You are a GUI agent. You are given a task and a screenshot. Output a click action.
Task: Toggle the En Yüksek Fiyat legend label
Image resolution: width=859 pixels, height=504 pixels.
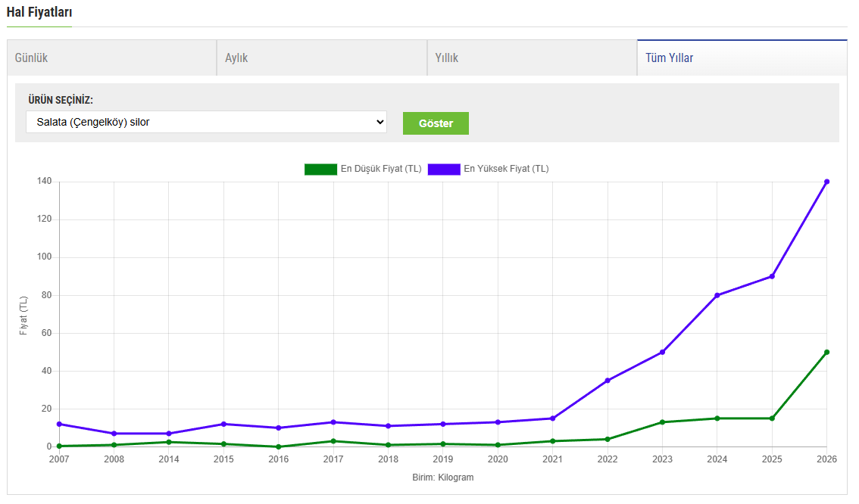(x=506, y=169)
